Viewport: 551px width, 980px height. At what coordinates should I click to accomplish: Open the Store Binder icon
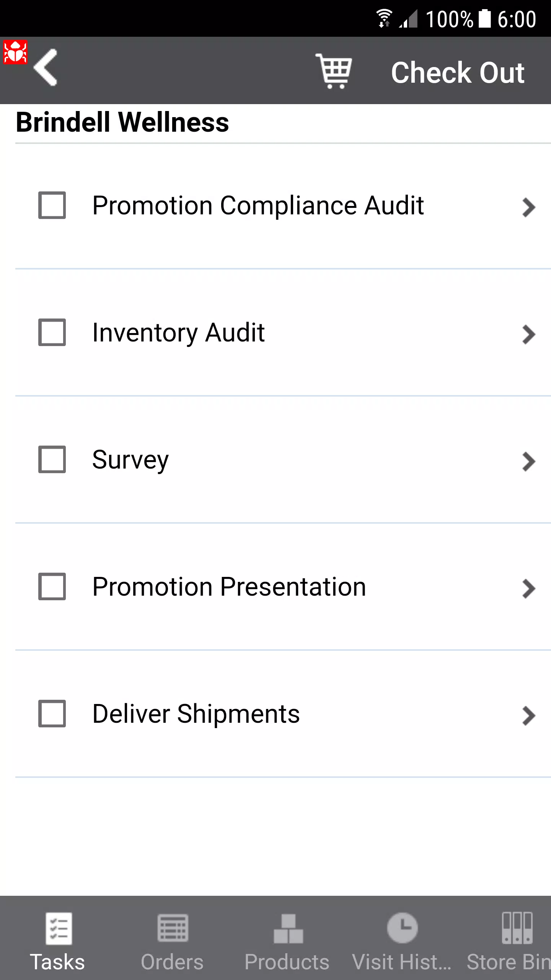point(517,928)
